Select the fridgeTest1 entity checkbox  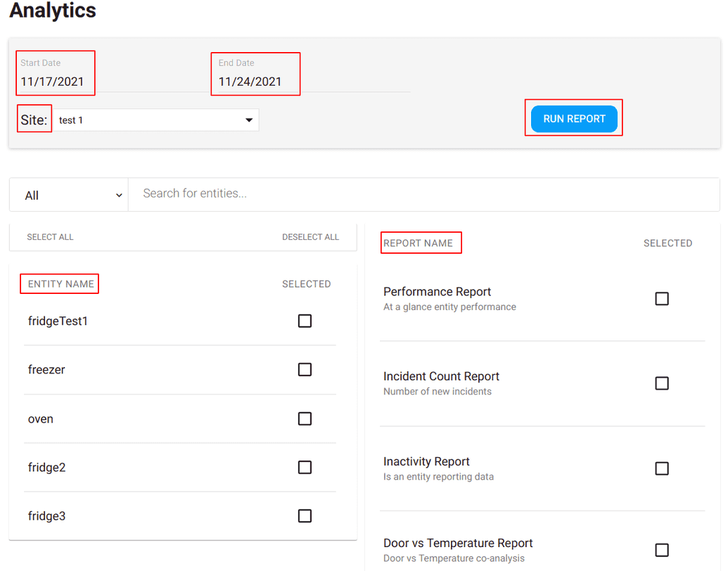pyautogui.click(x=305, y=321)
